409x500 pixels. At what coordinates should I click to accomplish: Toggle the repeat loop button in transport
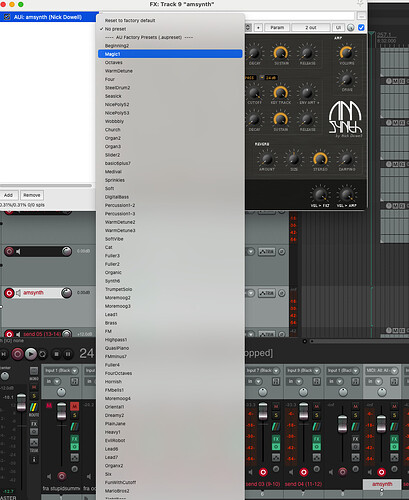point(43,354)
